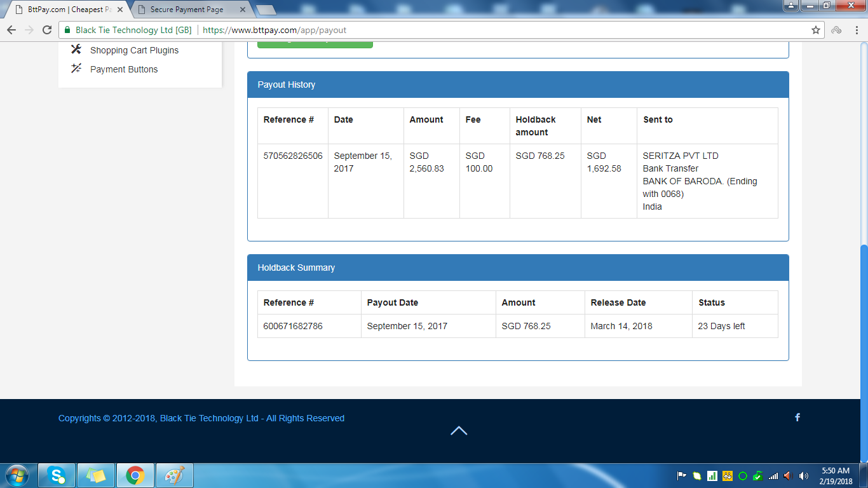Open the Payment Buttons link
This screenshot has height=488, width=868.
coord(124,69)
